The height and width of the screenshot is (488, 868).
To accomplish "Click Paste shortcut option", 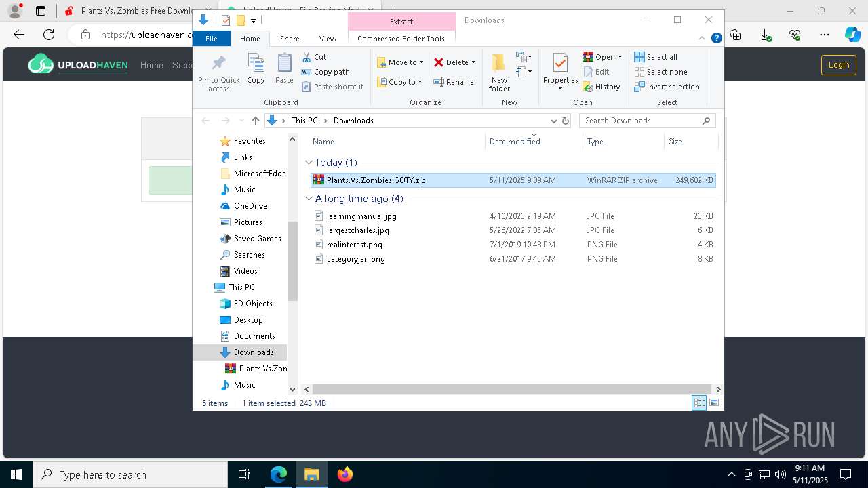I will pyautogui.click(x=332, y=87).
